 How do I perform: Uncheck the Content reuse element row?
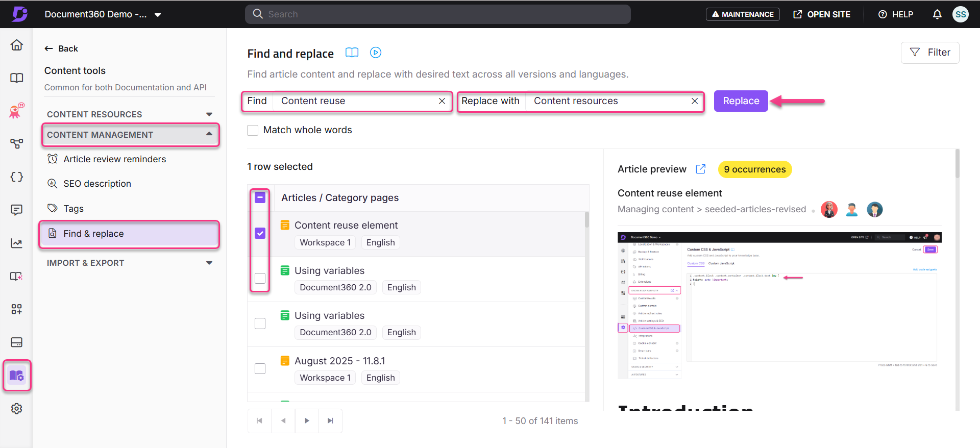(x=260, y=233)
